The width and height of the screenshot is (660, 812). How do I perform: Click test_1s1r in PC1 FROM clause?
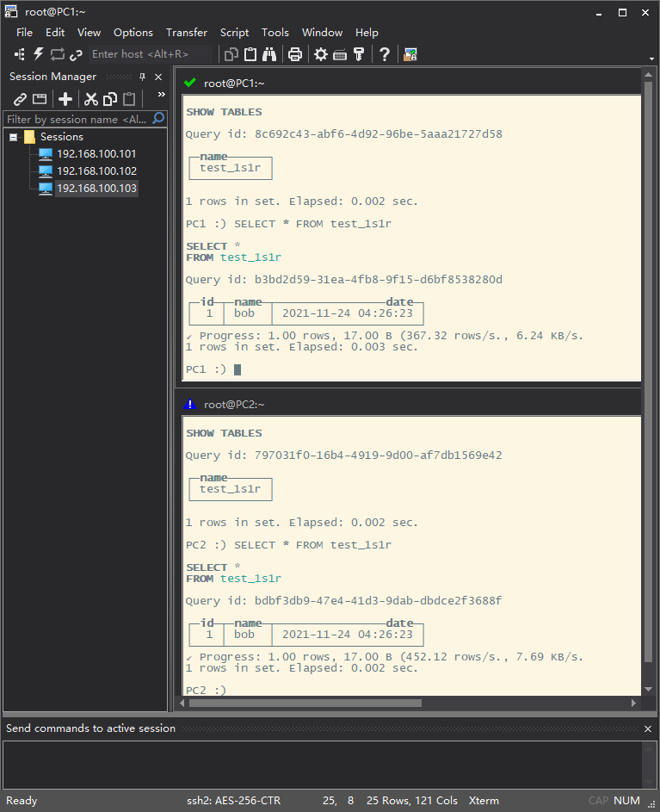250,257
